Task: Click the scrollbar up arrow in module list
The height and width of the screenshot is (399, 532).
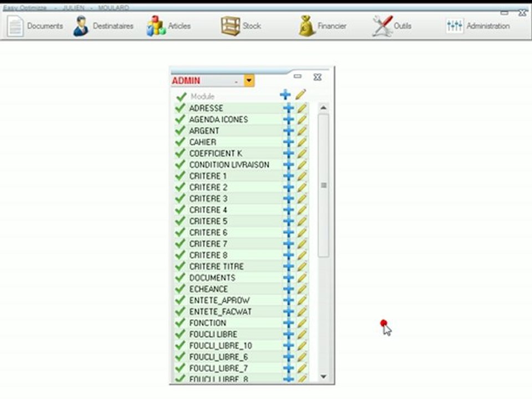Action: [x=323, y=108]
